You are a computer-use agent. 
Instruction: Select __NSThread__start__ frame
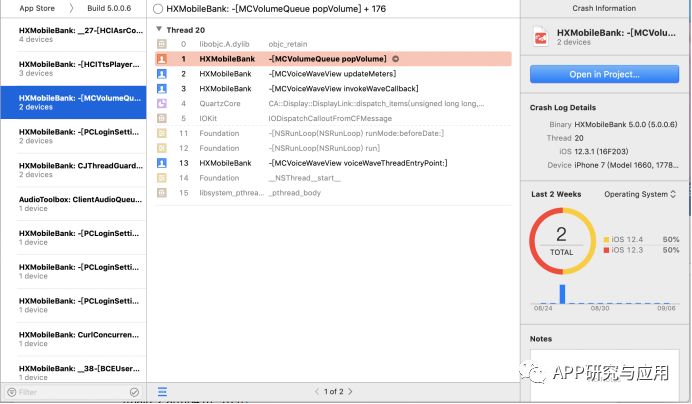tap(305, 178)
